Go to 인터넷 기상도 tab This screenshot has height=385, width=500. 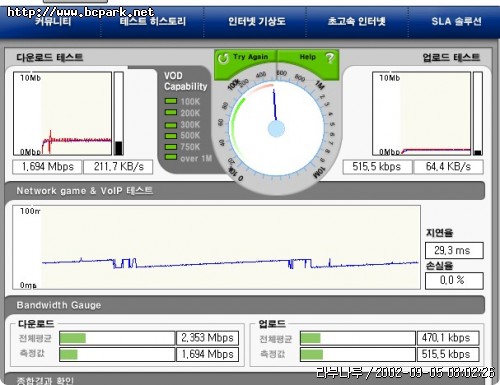pyautogui.click(x=256, y=22)
